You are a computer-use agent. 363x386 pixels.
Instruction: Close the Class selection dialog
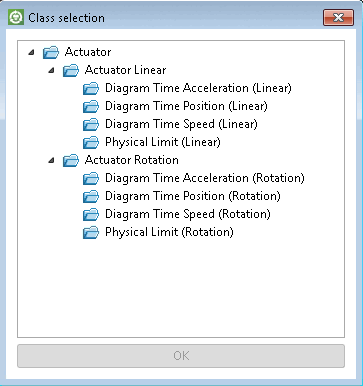click(x=338, y=17)
